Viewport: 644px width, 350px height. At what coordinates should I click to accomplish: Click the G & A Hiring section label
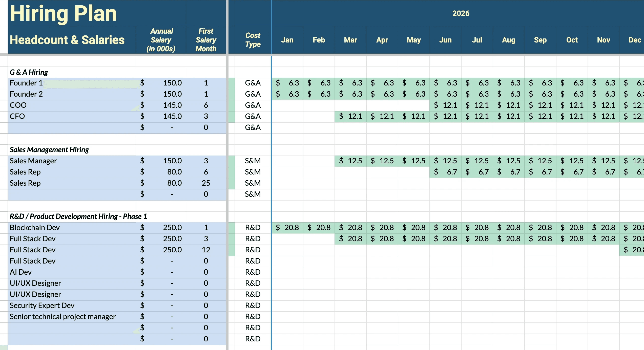(x=29, y=72)
